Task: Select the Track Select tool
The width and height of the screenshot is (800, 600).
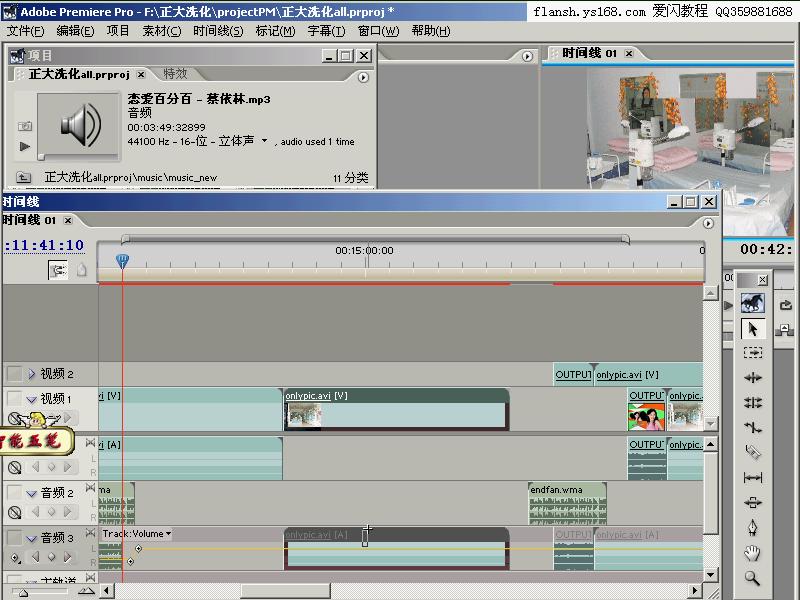Action: [x=753, y=353]
